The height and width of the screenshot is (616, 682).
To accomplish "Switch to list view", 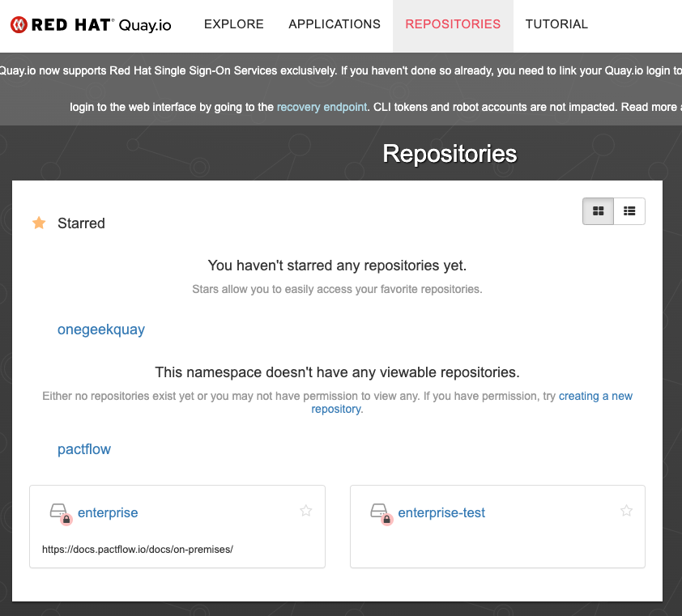I will pos(629,210).
